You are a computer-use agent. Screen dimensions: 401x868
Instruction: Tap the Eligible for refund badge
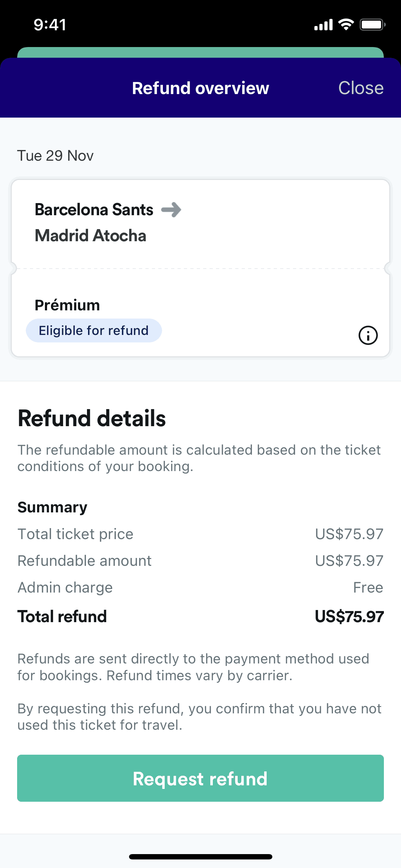tap(94, 331)
